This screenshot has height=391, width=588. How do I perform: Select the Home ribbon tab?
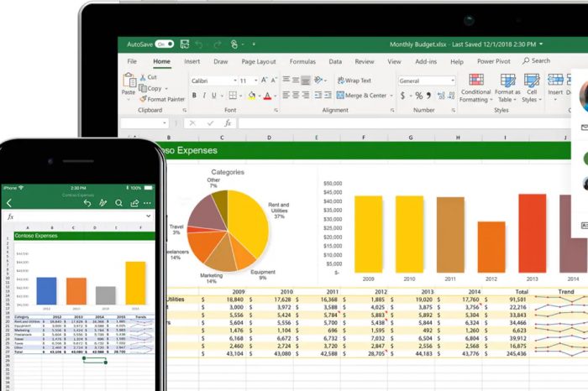point(161,61)
